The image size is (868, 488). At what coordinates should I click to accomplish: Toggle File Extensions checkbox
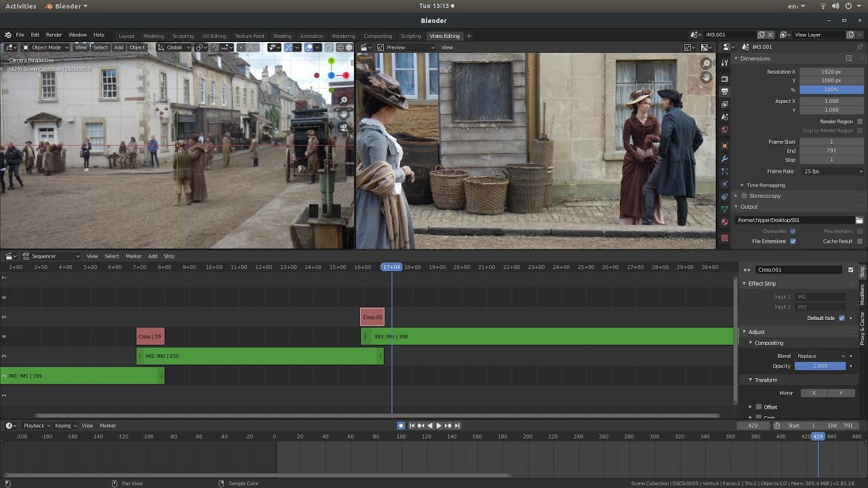pos(793,241)
